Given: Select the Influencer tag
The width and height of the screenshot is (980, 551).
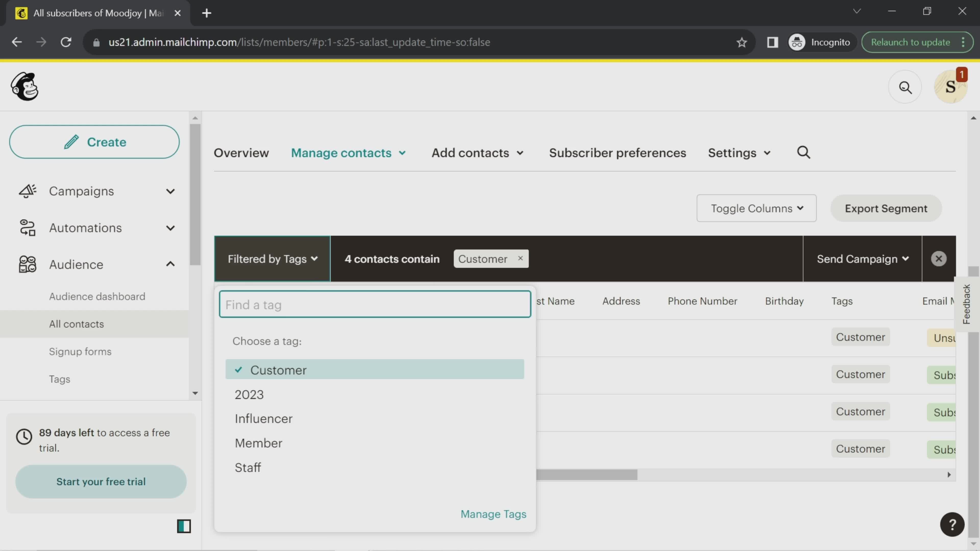Looking at the screenshot, I should point(264,419).
